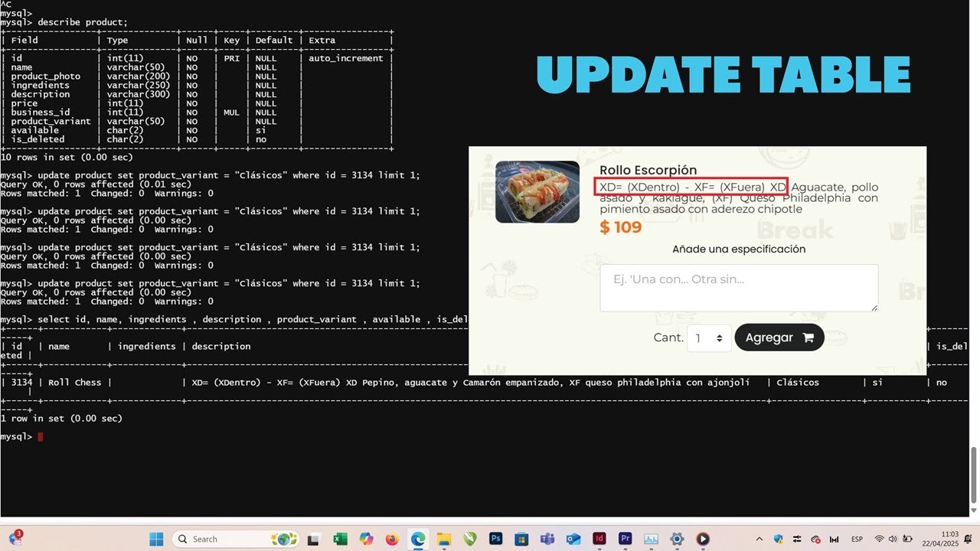Open the Windows Start menu
The width and height of the screenshot is (980, 551).
pos(156,539)
